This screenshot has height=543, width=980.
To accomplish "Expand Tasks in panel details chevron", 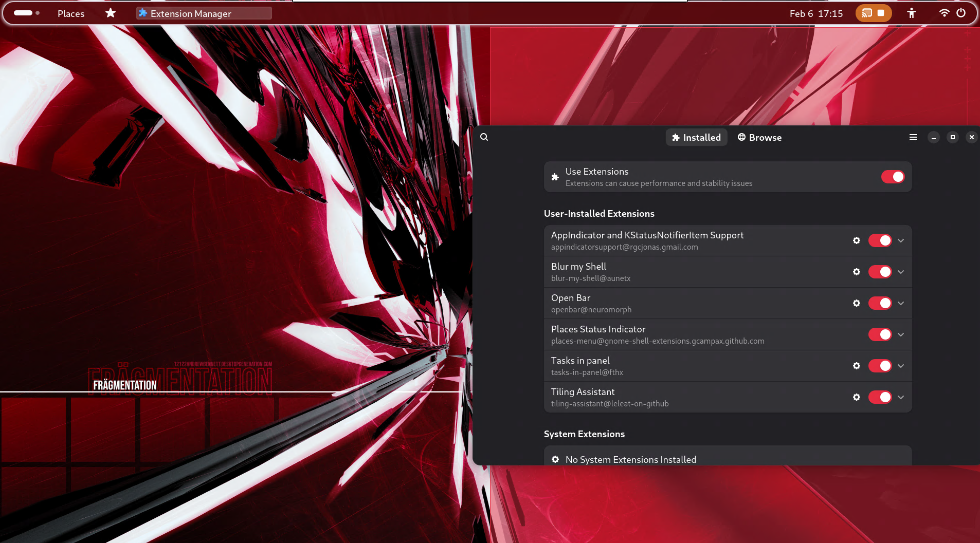I will point(901,366).
